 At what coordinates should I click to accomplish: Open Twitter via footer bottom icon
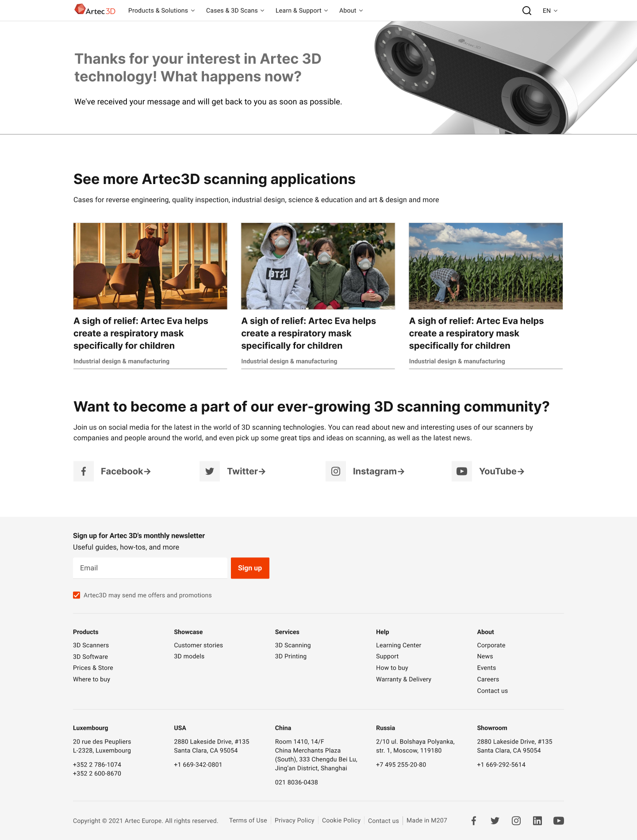coord(495,821)
